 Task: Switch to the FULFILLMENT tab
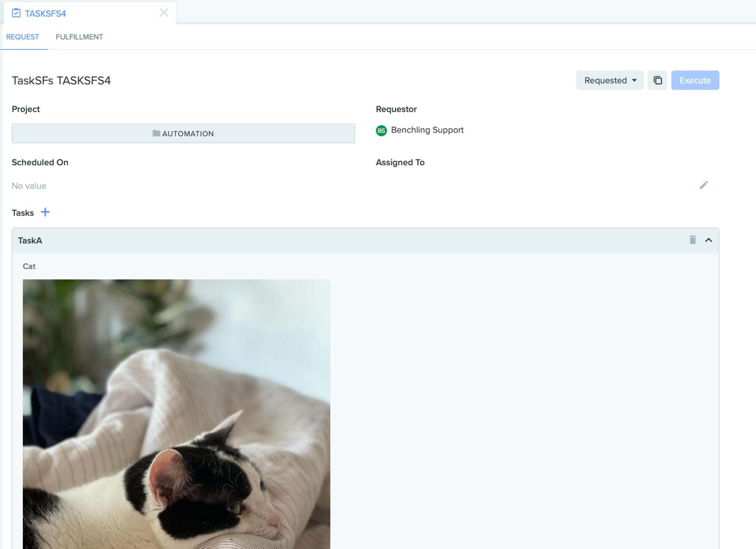click(x=79, y=37)
